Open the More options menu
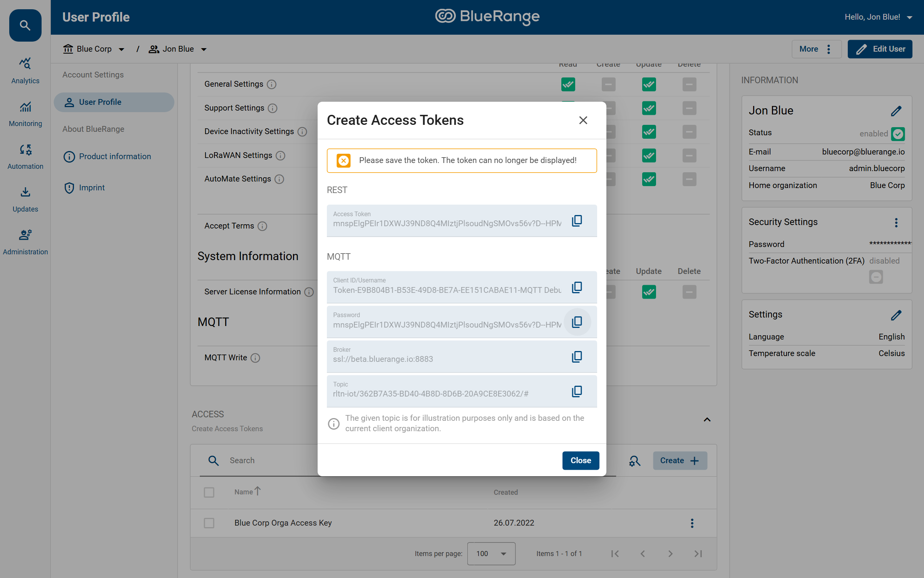Screen dimensions: 924x578 click(x=816, y=49)
